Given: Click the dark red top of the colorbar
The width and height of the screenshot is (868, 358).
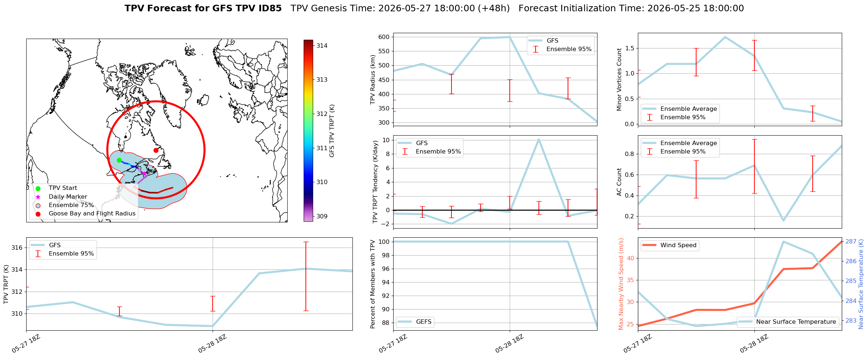Looking at the screenshot, I should tap(308, 42).
